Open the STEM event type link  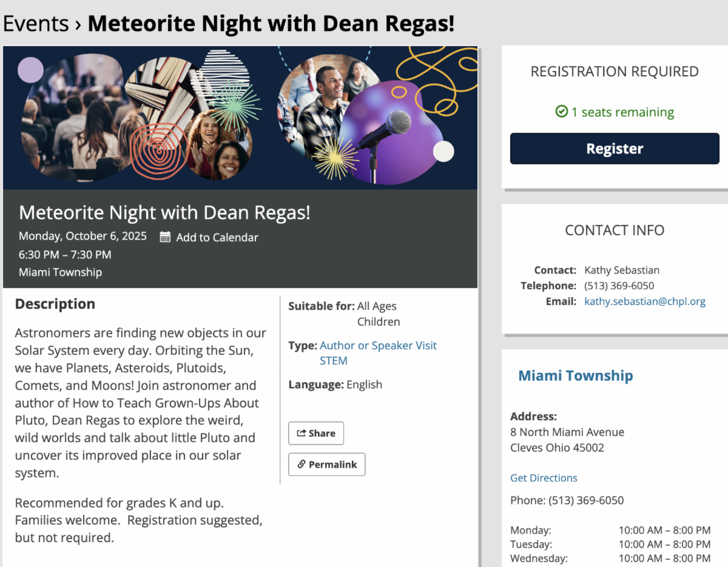333,361
